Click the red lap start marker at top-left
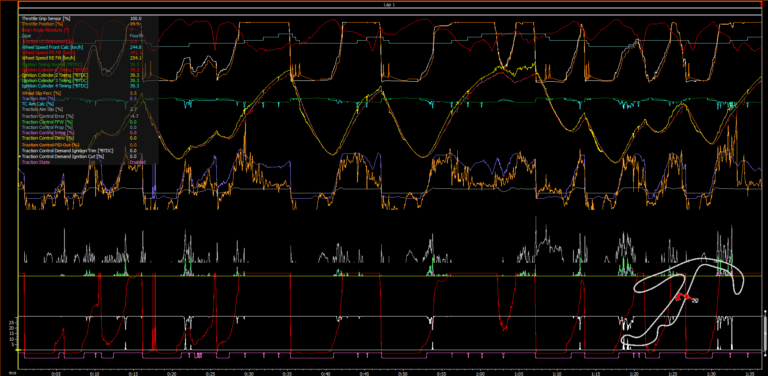The image size is (768, 376). [x=18, y=4]
